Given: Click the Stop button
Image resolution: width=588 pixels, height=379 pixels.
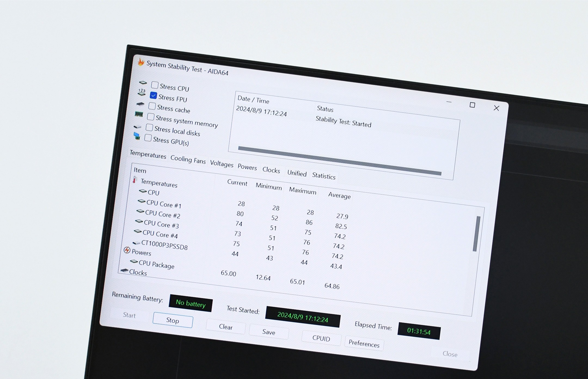Looking at the screenshot, I should tap(173, 320).
